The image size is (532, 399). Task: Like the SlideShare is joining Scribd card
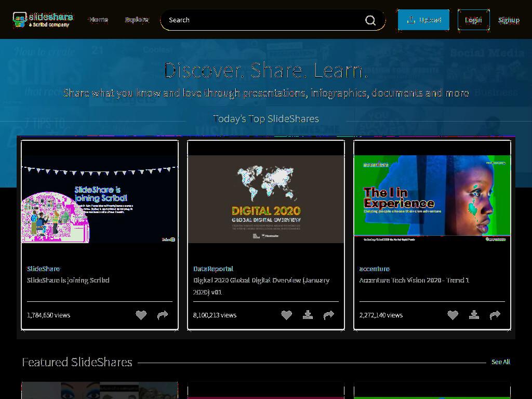(x=141, y=315)
